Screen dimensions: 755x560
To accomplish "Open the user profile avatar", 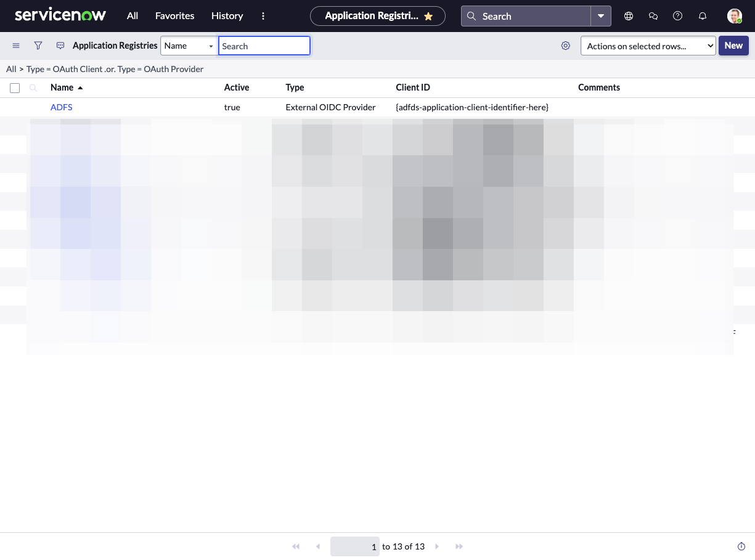I will (x=734, y=16).
